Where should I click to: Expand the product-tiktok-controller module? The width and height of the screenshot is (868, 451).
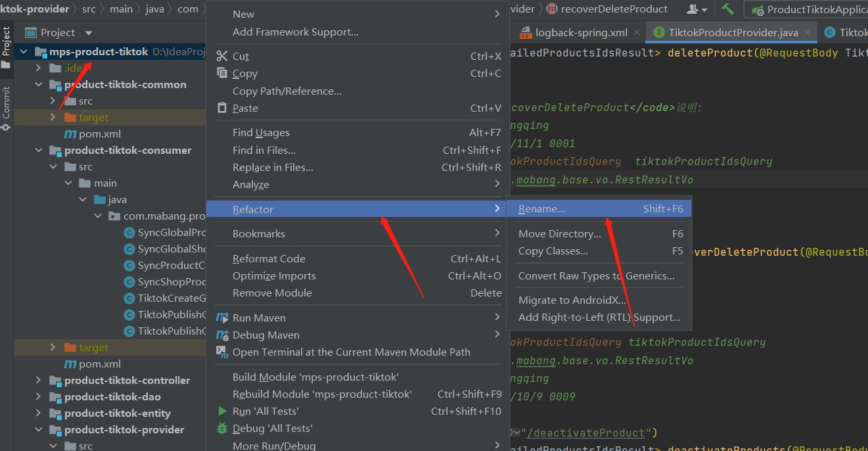point(39,381)
